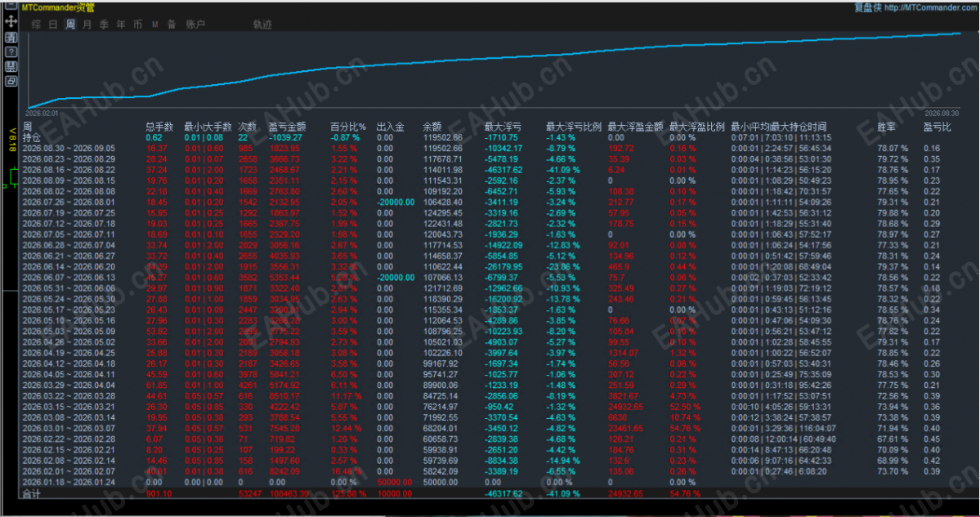Click the chart end date 2026.08.30
Image resolution: width=980 pixels, height=517 pixels.
[x=942, y=113]
